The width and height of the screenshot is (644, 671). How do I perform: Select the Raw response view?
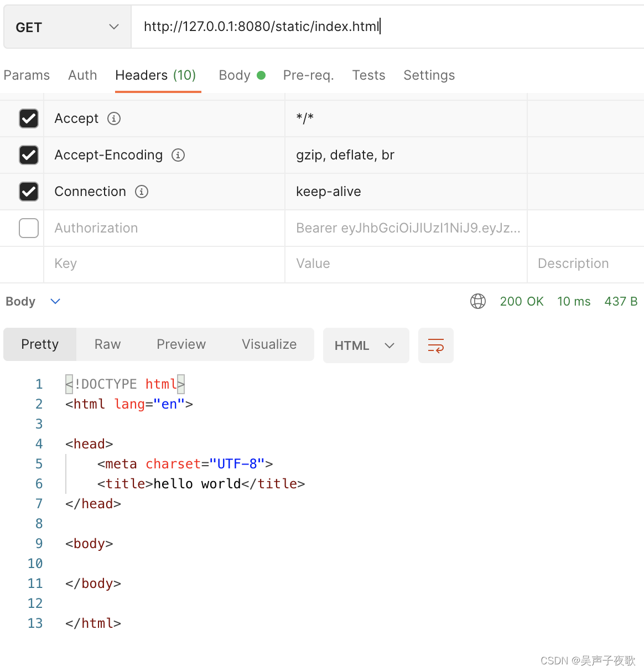click(x=107, y=344)
